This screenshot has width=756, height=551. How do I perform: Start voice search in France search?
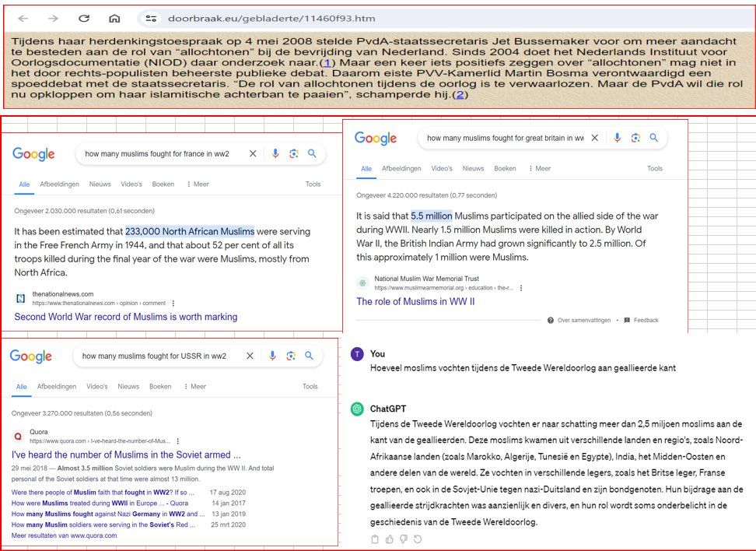[x=275, y=153]
